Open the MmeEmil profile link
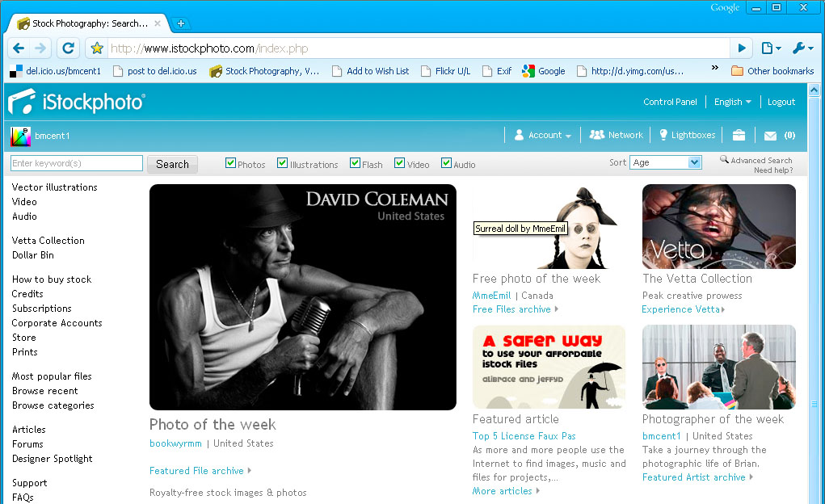Screen dimensions: 825x504 coord(491,296)
